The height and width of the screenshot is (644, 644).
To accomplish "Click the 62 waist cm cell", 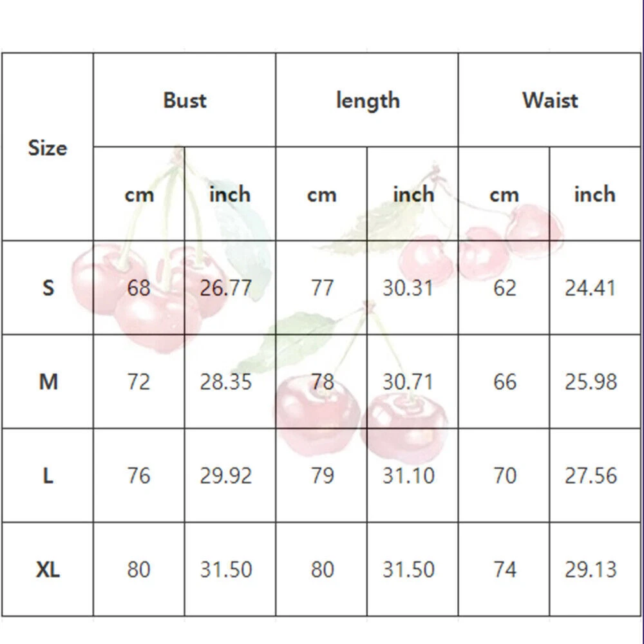I will pos(504,287).
